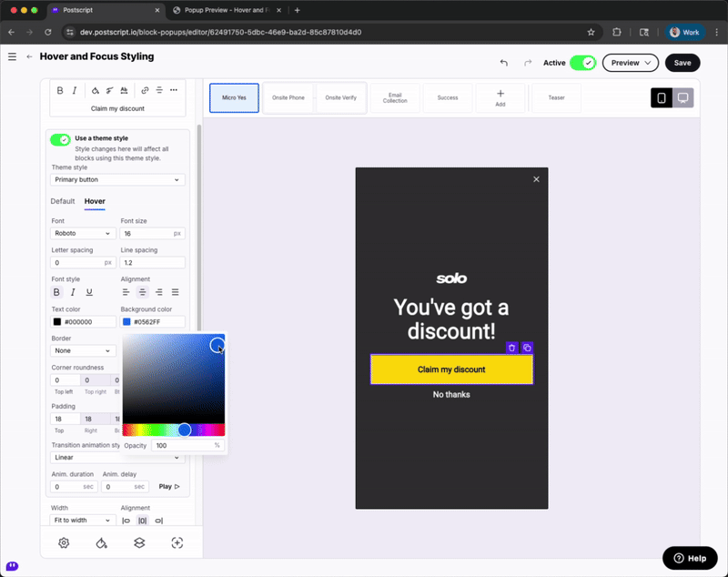This screenshot has width=728, height=577.
Task: Click the hue slider handle in color picker
Action: [185, 430]
